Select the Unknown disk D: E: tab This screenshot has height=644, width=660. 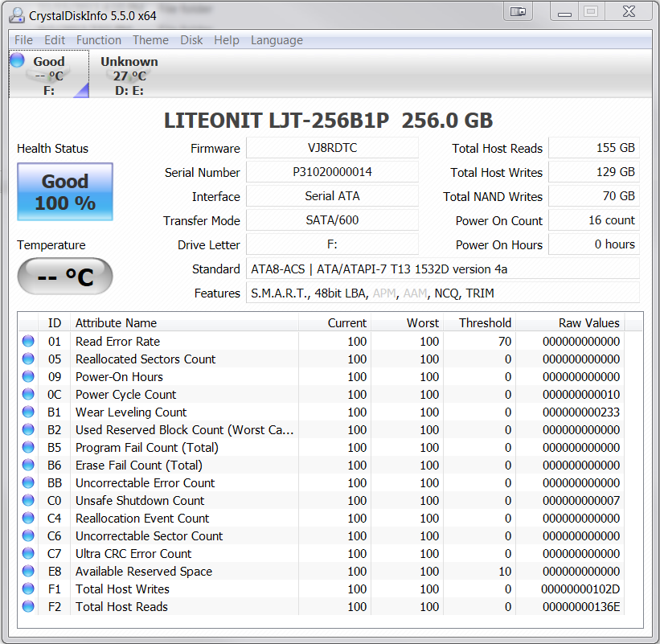tap(129, 76)
